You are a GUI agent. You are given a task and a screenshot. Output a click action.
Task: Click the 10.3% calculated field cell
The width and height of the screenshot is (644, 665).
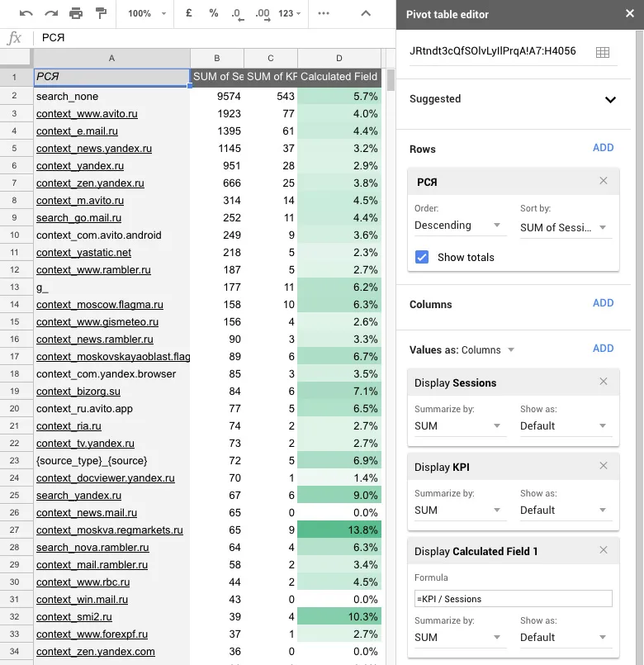click(339, 616)
